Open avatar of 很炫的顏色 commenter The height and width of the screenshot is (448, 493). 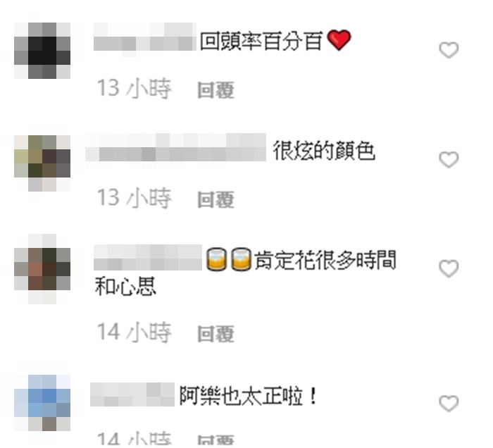[x=42, y=163]
